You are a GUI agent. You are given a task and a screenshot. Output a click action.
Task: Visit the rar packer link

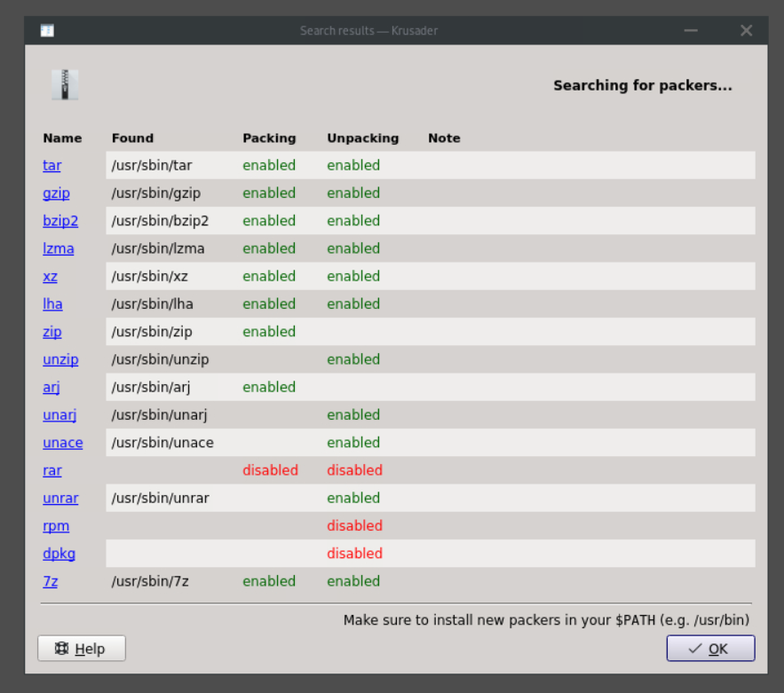click(52, 470)
